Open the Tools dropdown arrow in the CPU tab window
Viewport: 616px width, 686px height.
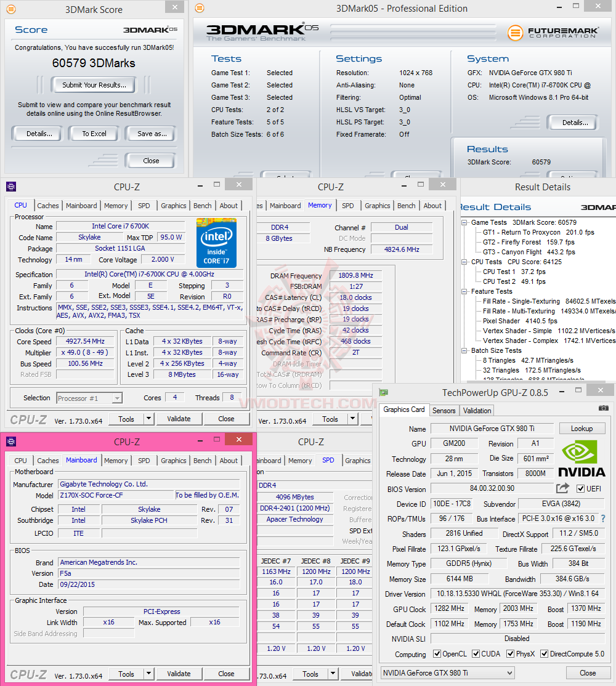(148, 419)
